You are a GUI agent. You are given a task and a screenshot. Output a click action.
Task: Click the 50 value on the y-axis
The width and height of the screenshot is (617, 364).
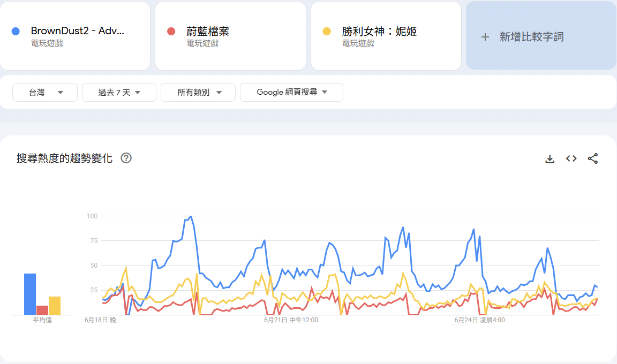pyautogui.click(x=94, y=266)
